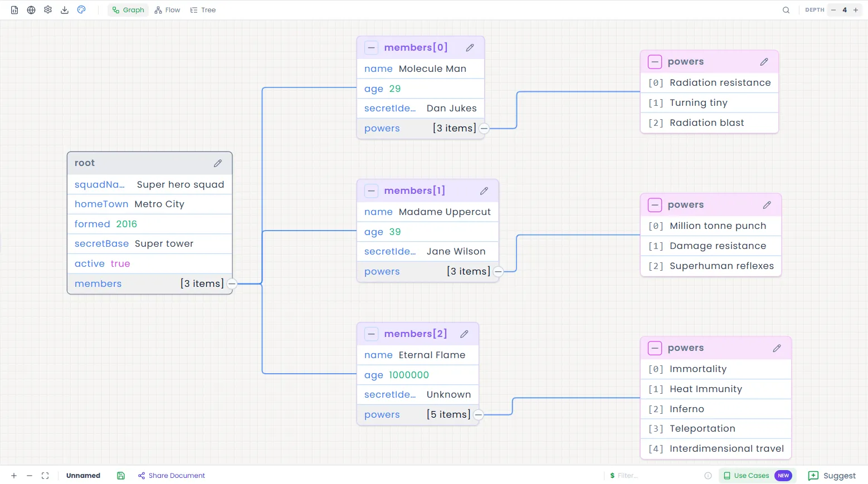This screenshot has height=484, width=868.
Task: Click Share Document link
Action: [172, 476]
